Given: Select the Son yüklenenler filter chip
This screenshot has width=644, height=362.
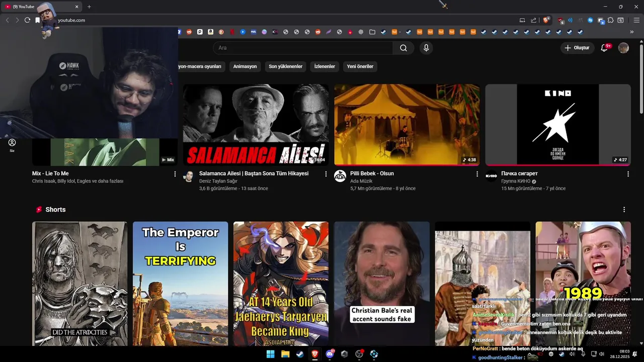Looking at the screenshot, I should (285, 66).
